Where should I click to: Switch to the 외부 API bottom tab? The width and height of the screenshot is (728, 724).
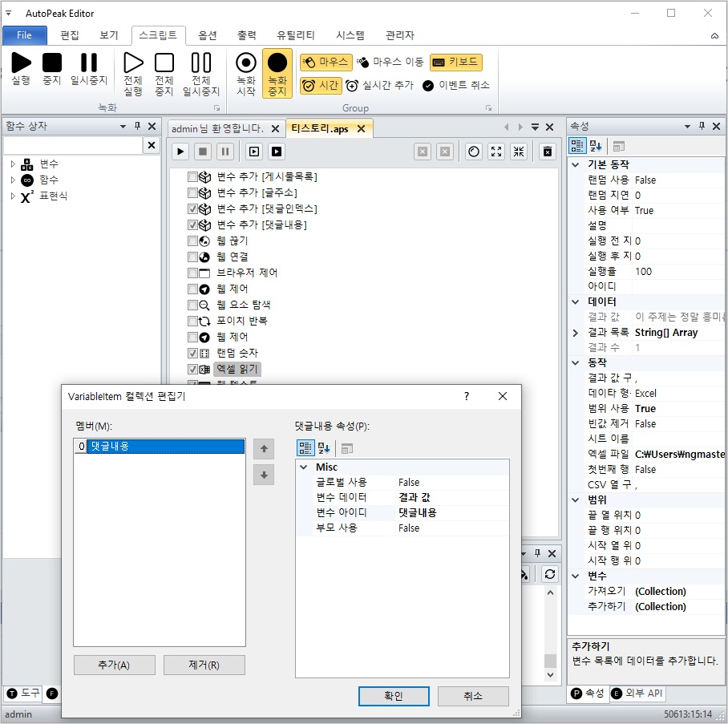coord(637,693)
